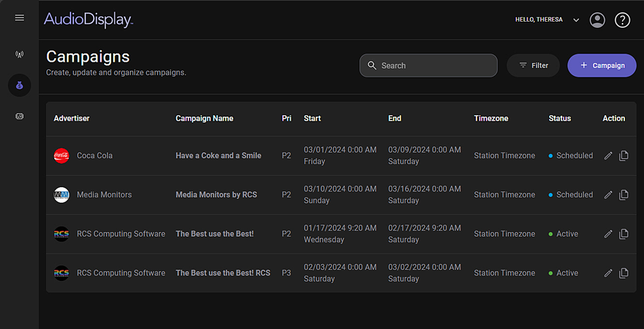
Task: Open The Best use the Best! RCS
Action: pyautogui.click(x=223, y=273)
